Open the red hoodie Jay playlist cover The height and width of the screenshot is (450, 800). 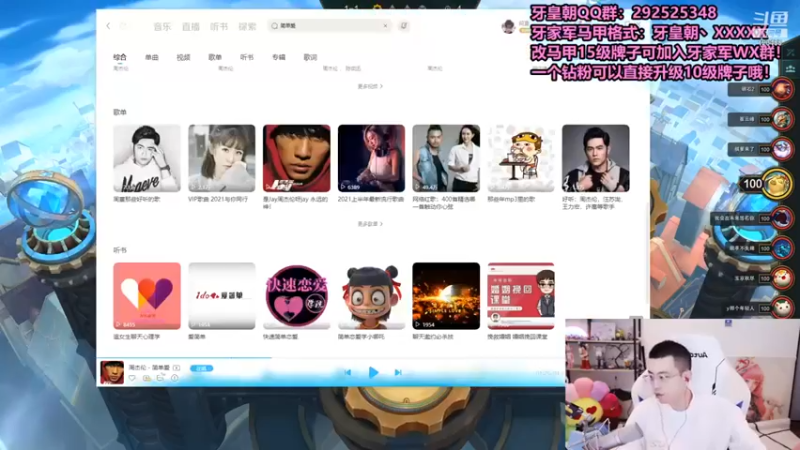296,158
